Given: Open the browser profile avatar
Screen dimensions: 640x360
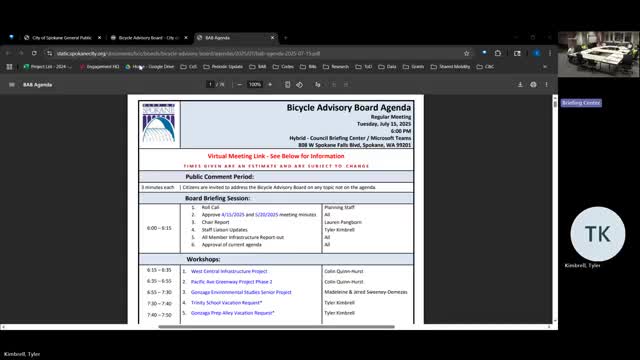Looking at the screenshot, I should (x=537, y=53).
